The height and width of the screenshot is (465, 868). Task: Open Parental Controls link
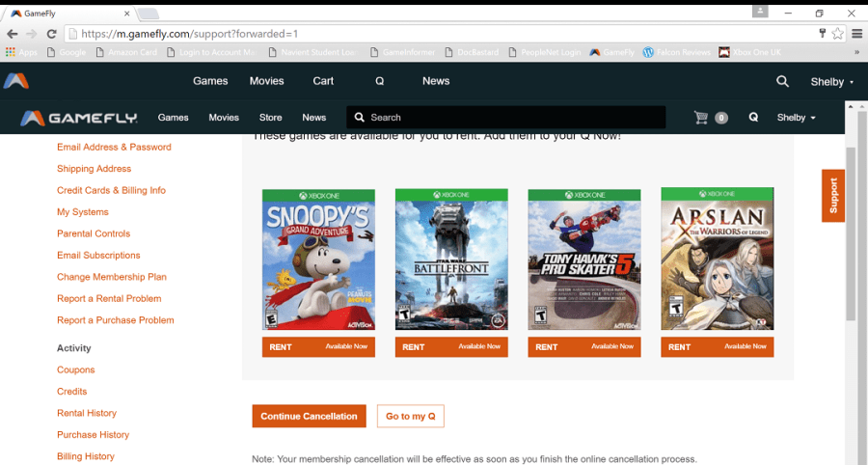click(x=94, y=233)
